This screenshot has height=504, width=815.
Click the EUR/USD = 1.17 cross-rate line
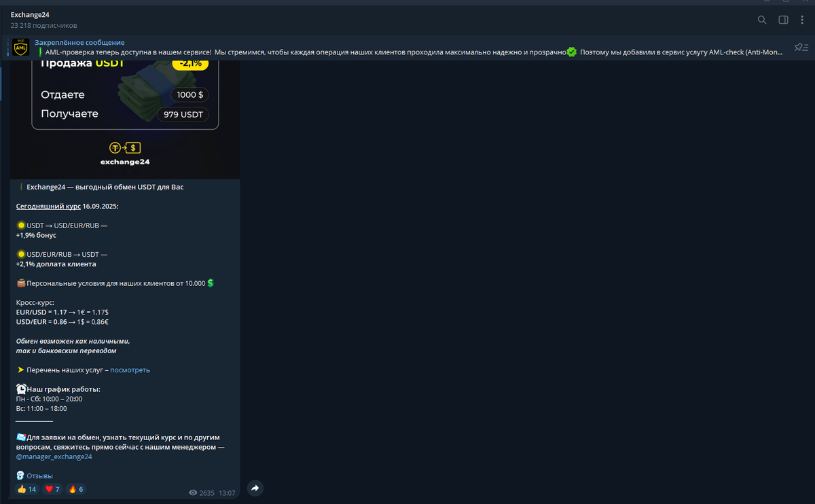62,312
